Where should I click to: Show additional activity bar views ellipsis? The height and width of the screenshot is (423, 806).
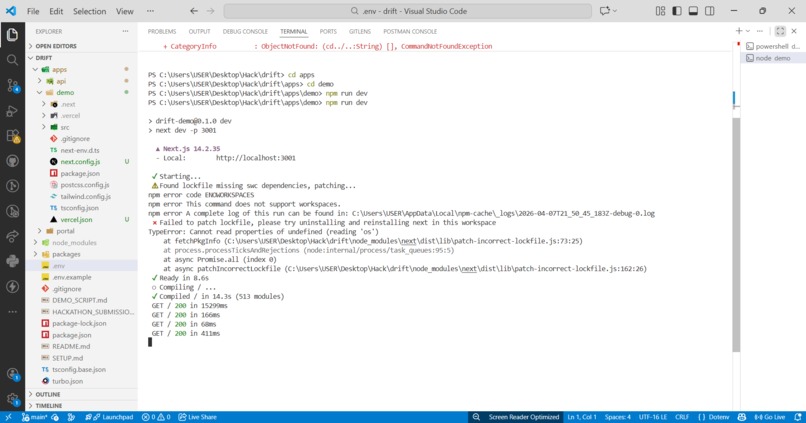(12, 311)
